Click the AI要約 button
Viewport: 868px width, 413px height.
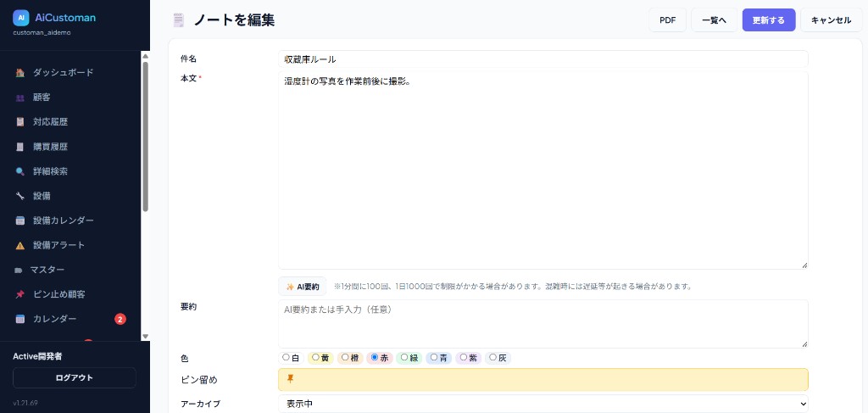point(303,287)
